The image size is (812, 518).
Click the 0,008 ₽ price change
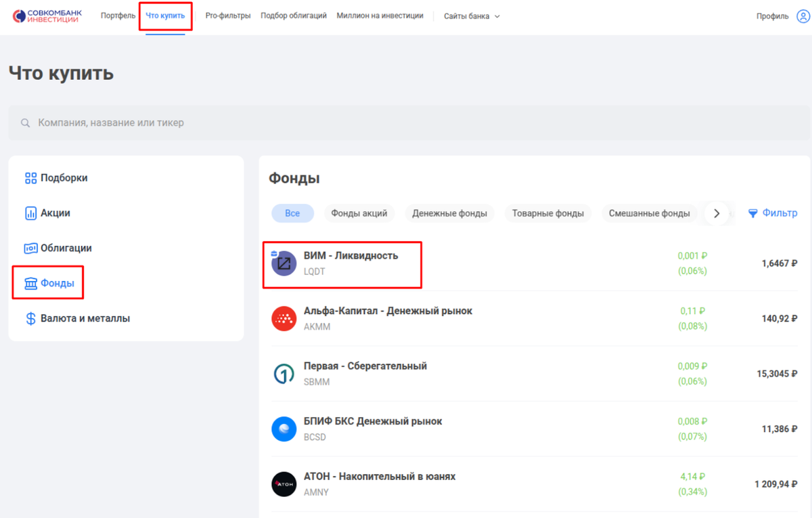point(692,421)
